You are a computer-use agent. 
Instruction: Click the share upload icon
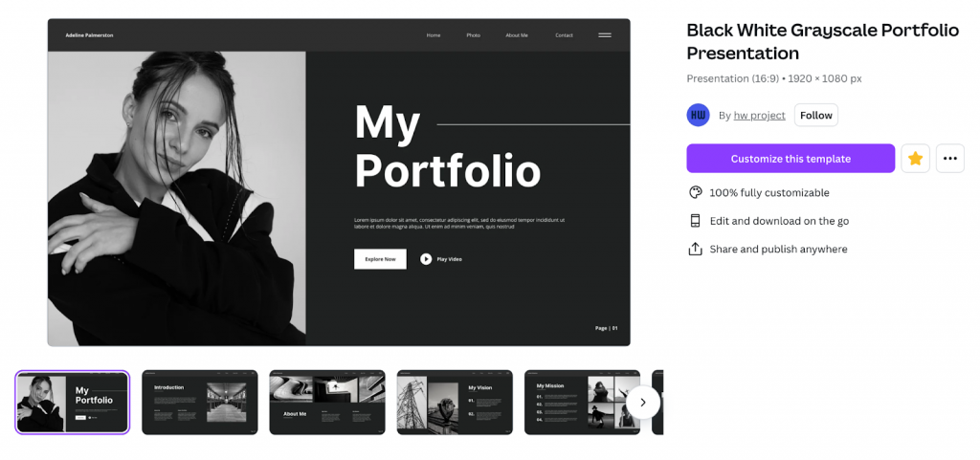coord(695,249)
